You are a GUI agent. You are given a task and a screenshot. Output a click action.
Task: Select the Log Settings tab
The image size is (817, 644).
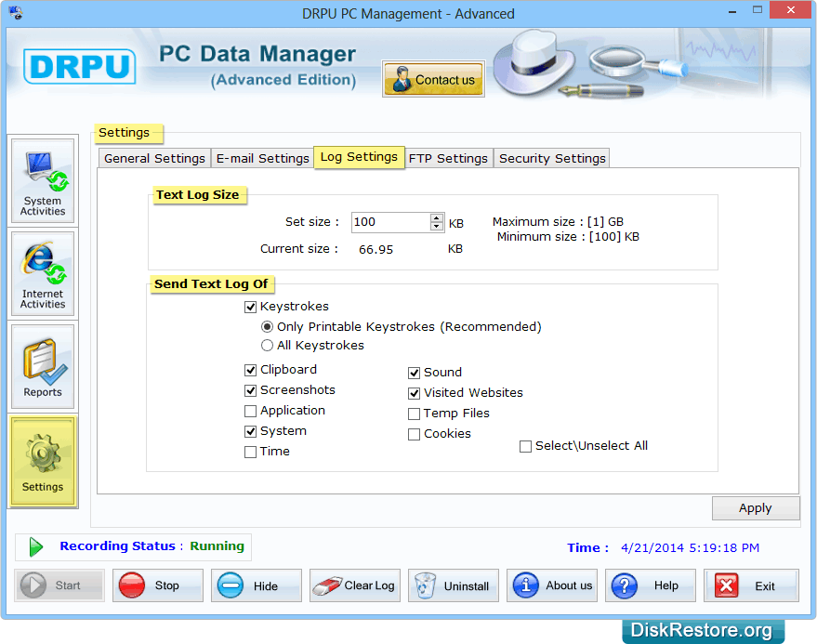359,157
